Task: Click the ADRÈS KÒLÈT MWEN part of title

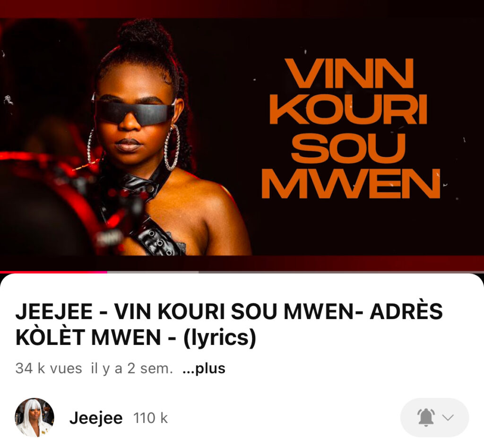Action: [229, 324]
